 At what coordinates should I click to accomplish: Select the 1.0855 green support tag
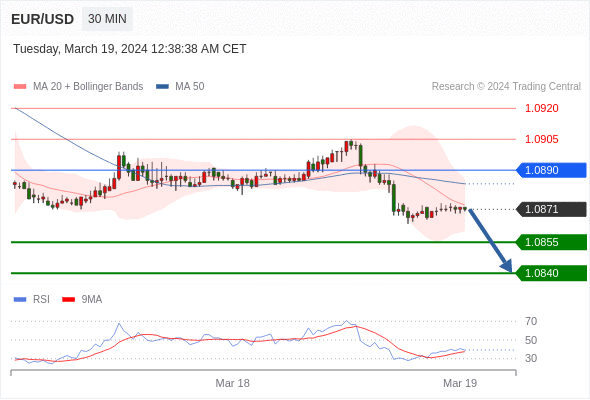(x=551, y=242)
